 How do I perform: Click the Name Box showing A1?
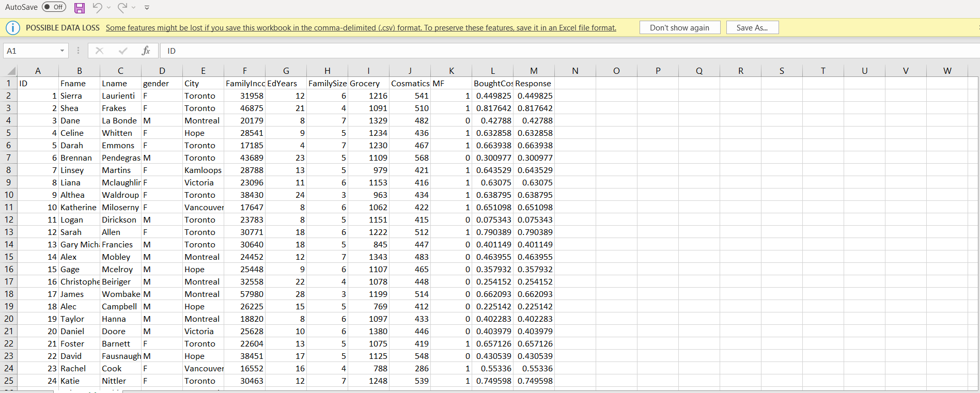[31, 51]
